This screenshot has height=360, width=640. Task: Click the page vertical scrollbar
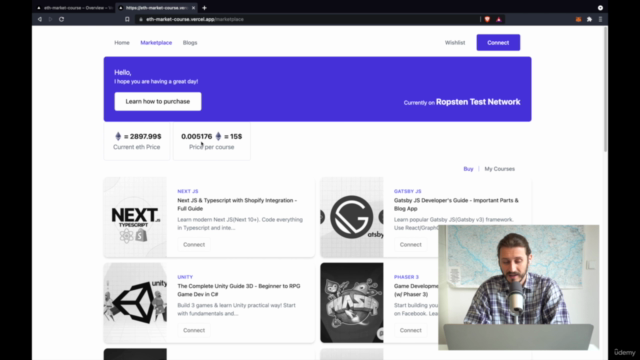tap(606, 90)
